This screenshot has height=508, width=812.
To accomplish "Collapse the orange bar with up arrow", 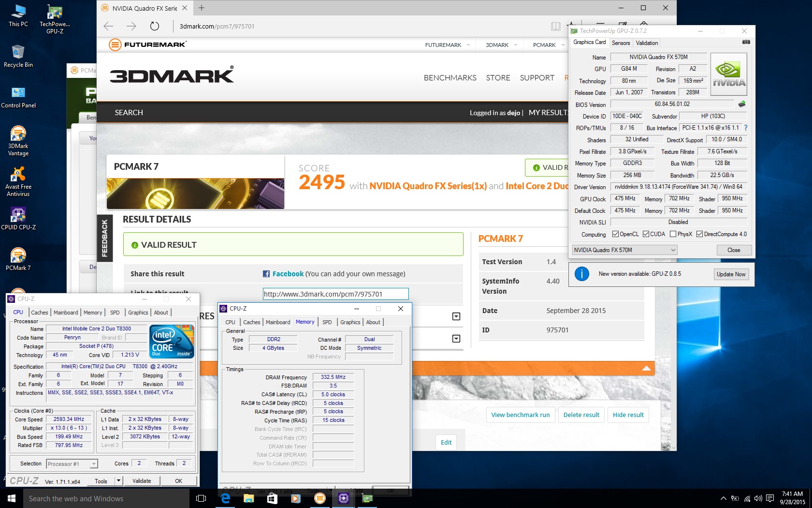I will pos(646,368).
